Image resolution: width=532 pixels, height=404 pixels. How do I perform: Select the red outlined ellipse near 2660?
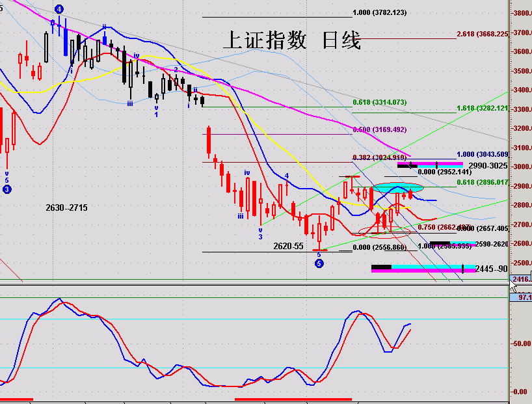pyautogui.click(x=384, y=232)
